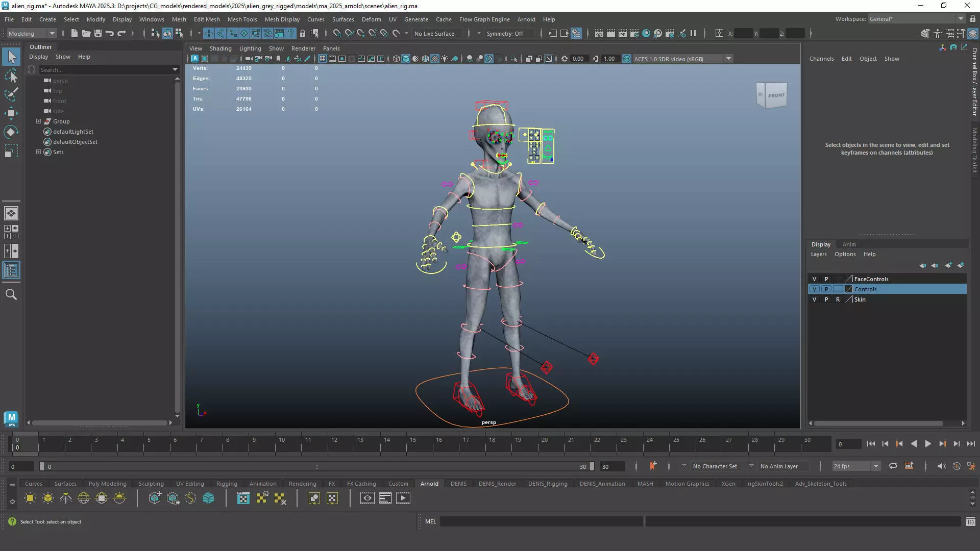Click the Open Scene folder icon
Image resolution: width=980 pixels, height=551 pixels.
click(86, 34)
